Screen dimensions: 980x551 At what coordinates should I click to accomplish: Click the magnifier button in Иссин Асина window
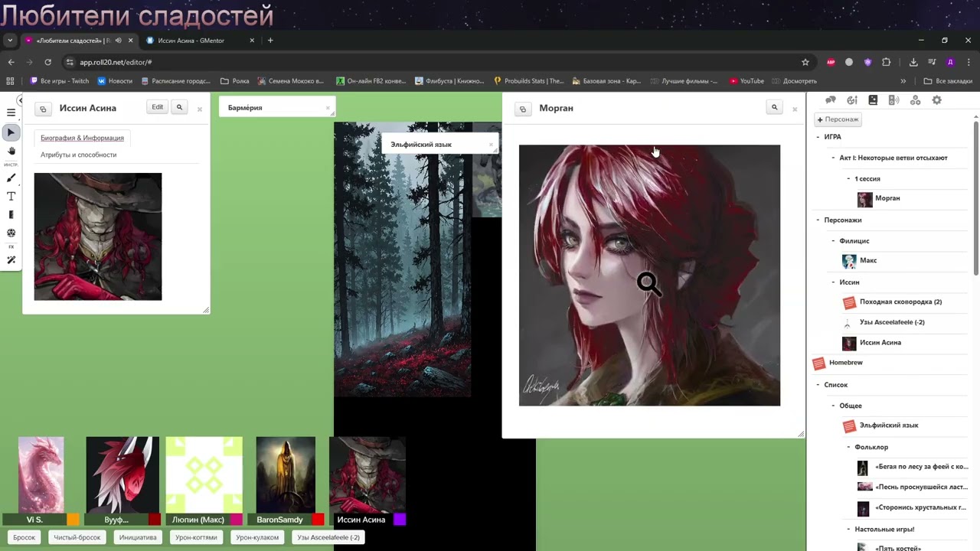(180, 108)
